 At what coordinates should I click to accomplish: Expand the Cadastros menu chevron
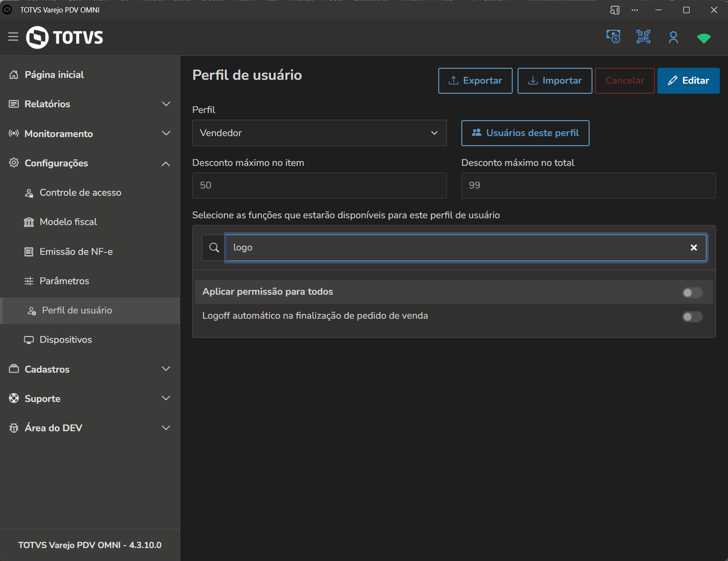click(166, 369)
